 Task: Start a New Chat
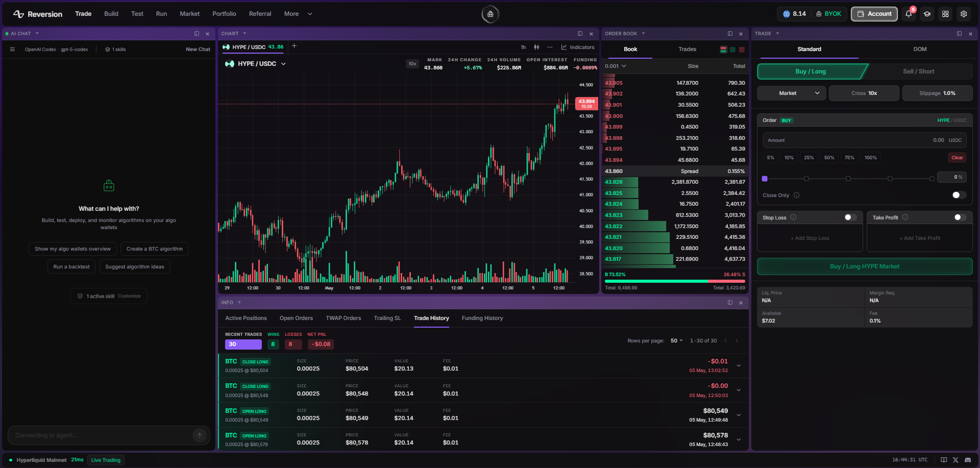pyautogui.click(x=198, y=50)
